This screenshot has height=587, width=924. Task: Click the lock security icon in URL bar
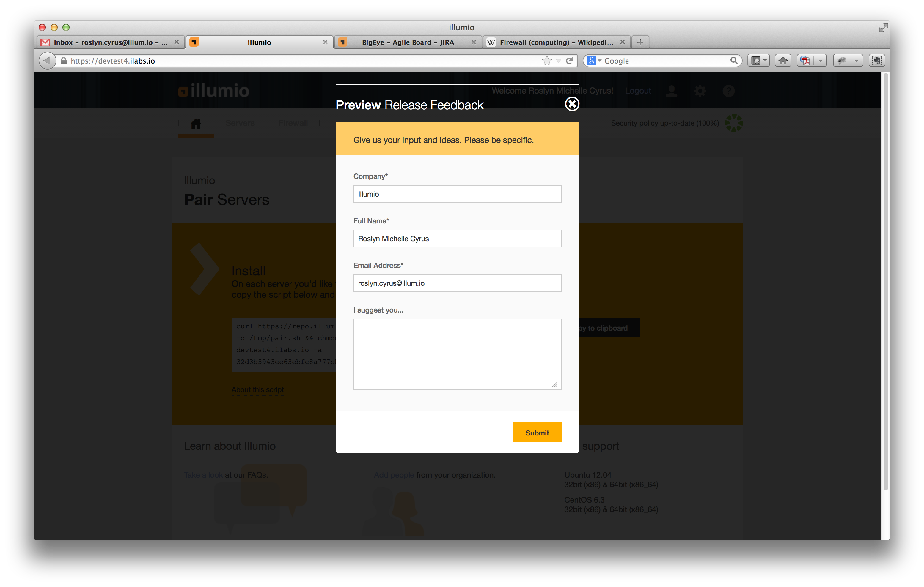click(x=64, y=61)
